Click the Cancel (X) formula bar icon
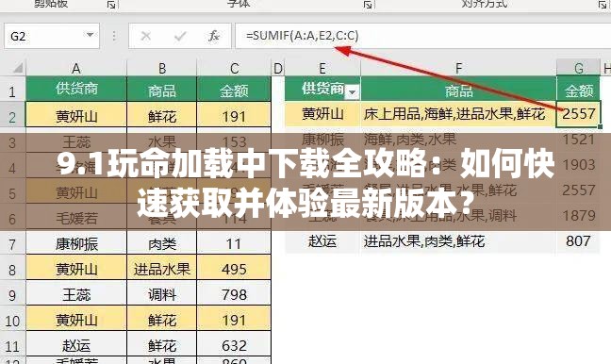 (x=146, y=36)
